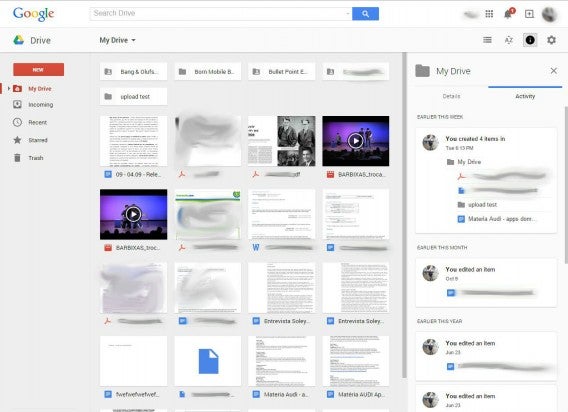Click the video icon beside BARBIXAS_troca...
This screenshot has height=412, width=568.
[330, 174]
